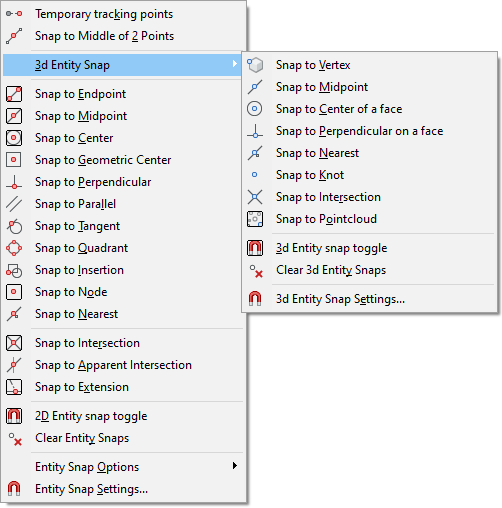Expand the Entity Snap Options submenu arrow
Viewport: 502px width, 508px height.
(235, 466)
